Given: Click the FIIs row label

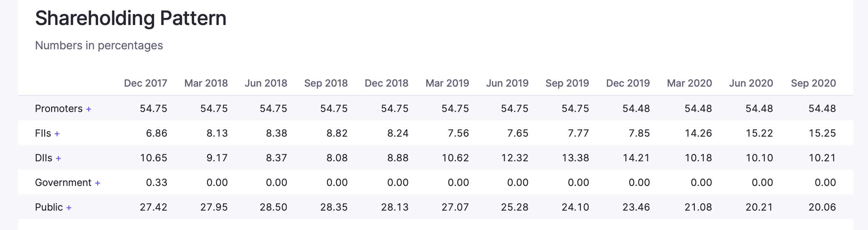Looking at the screenshot, I should click(43, 133).
